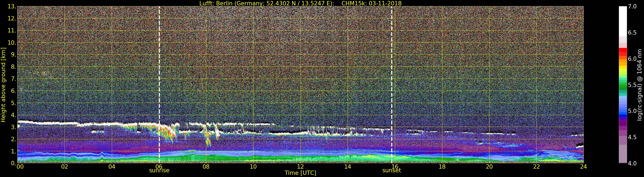Click the "4.0" colorbar tick label
The height and width of the screenshot is (177, 644).
(632, 163)
